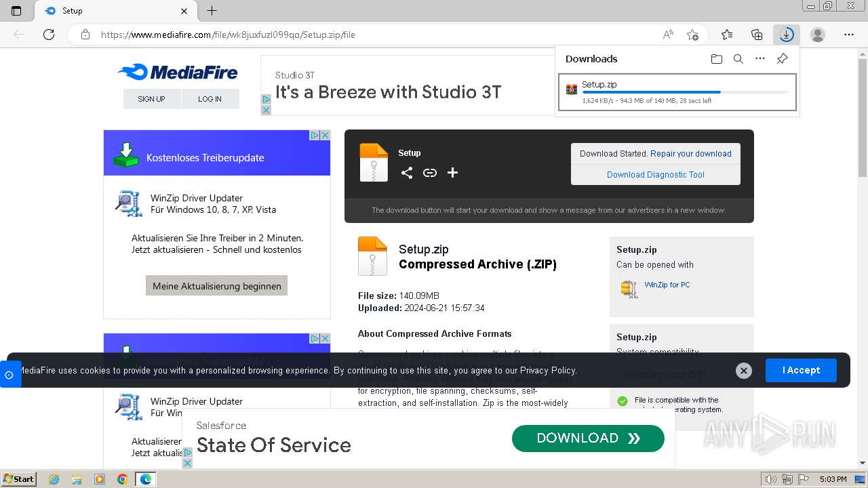
Task: Click the MediaFire logo
Action: [178, 72]
